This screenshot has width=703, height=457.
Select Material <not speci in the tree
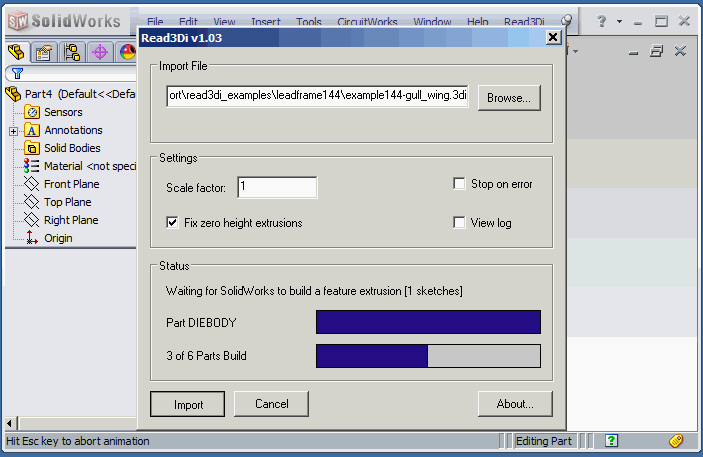90,166
